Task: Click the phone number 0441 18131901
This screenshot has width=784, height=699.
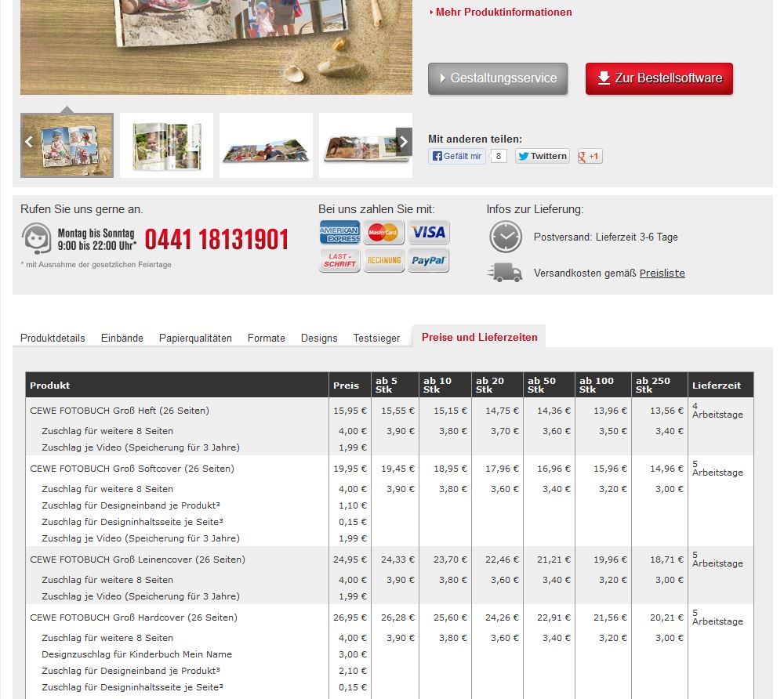Action: (216, 239)
